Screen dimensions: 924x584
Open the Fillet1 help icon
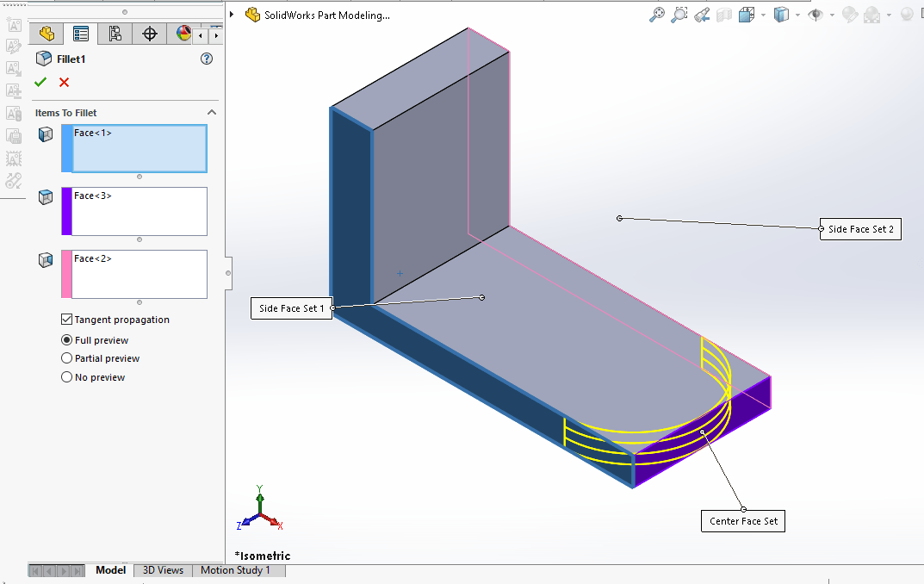tap(206, 59)
